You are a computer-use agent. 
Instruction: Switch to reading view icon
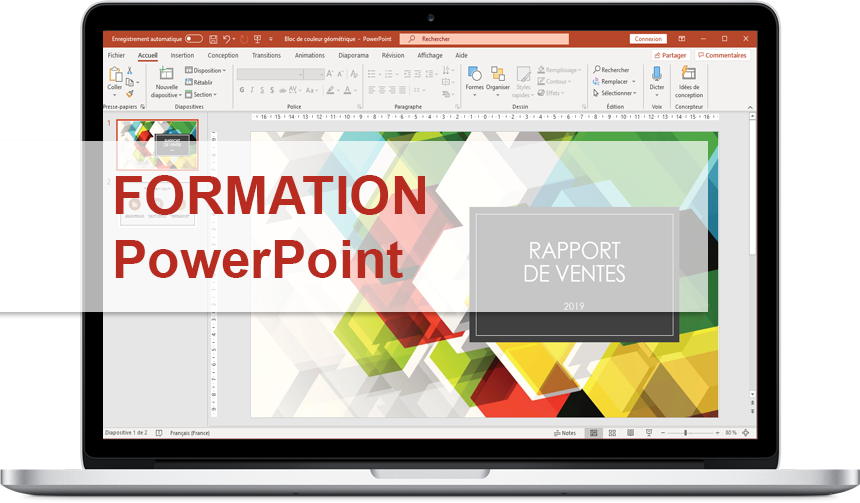pos(630,433)
